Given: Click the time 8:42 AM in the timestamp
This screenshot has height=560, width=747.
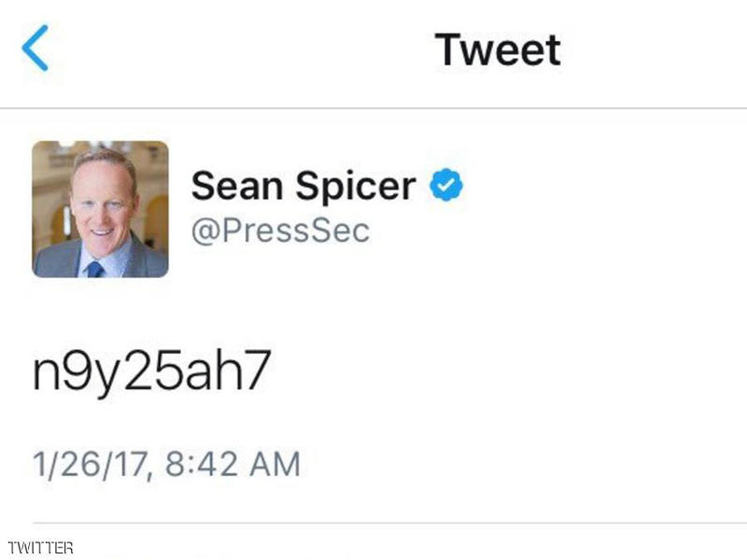Looking at the screenshot, I should click(233, 463).
